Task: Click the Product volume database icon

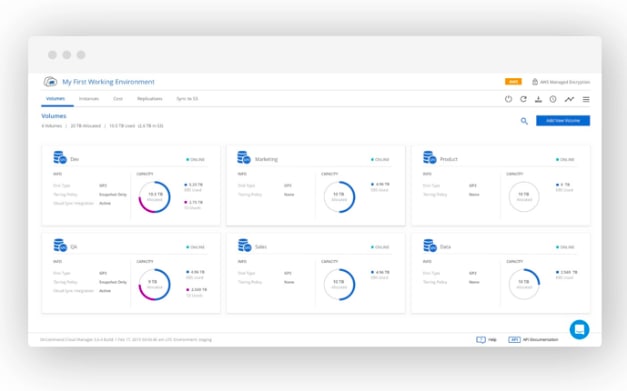Action: (x=429, y=158)
